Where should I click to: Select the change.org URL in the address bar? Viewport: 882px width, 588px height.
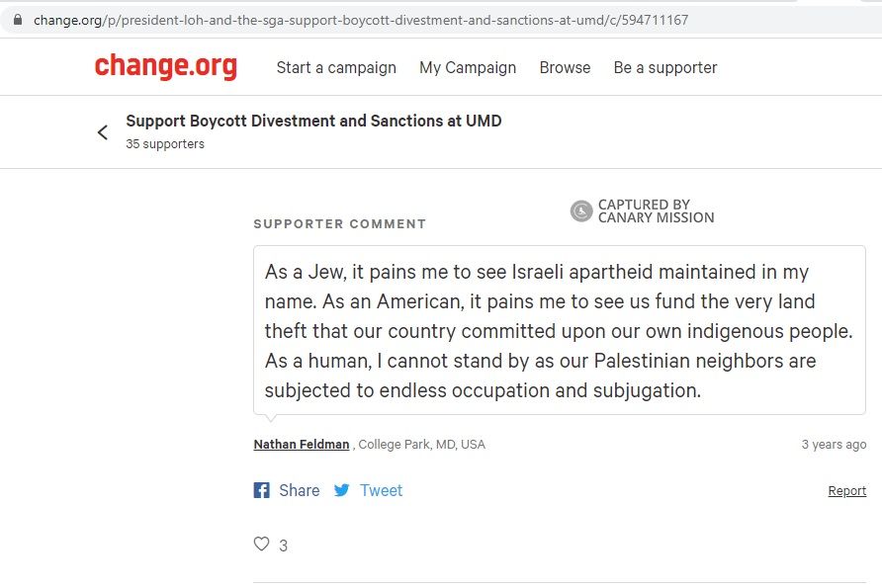pos(361,20)
